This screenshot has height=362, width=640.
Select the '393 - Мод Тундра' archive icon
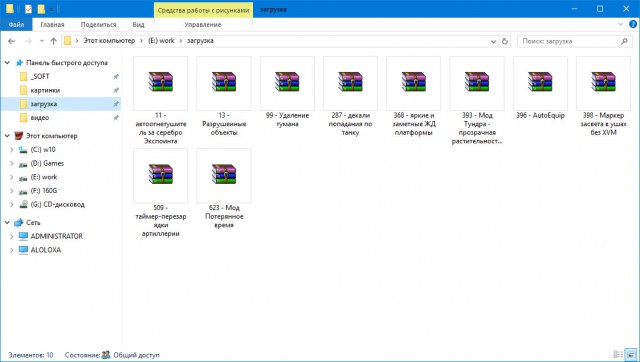[477, 83]
